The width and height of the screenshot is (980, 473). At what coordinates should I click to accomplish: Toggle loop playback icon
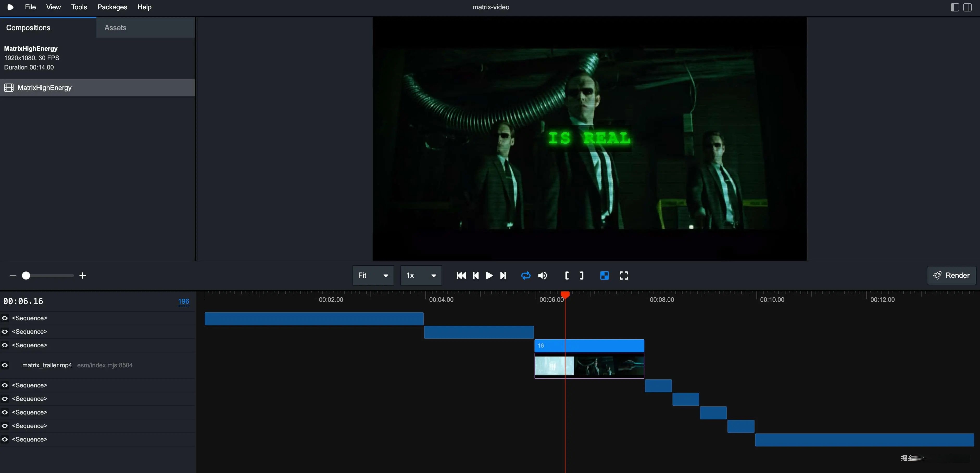pyautogui.click(x=525, y=276)
